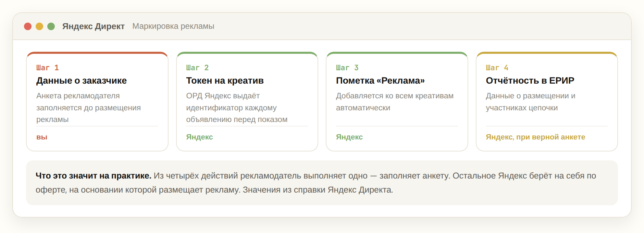Click the 'Яндекс Директ' window title
The height and width of the screenshot is (233, 644).
point(93,26)
